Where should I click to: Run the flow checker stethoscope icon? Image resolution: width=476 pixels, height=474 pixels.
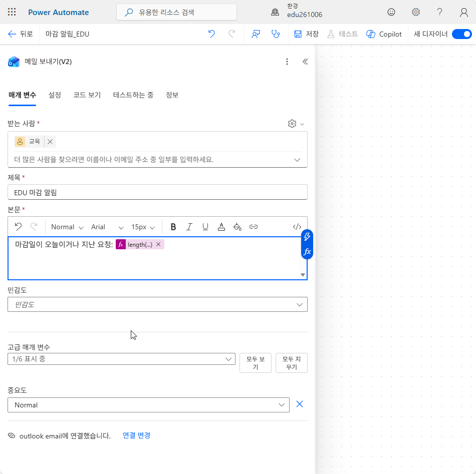click(276, 34)
